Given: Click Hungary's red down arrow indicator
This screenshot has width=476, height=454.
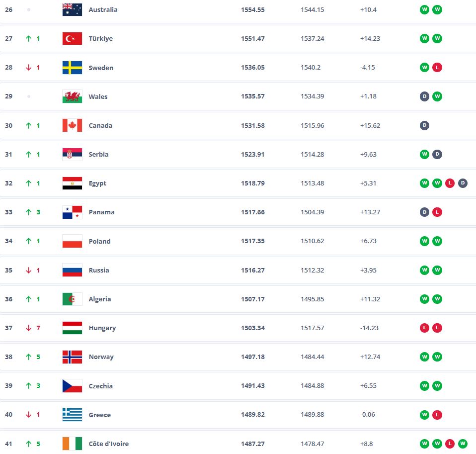Looking at the screenshot, I should pyautogui.click(x=28, y=328).
